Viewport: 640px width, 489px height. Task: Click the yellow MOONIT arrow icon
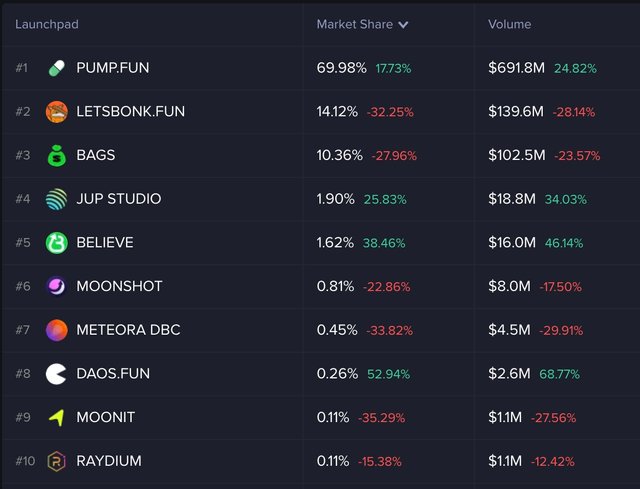click(57, 417)
